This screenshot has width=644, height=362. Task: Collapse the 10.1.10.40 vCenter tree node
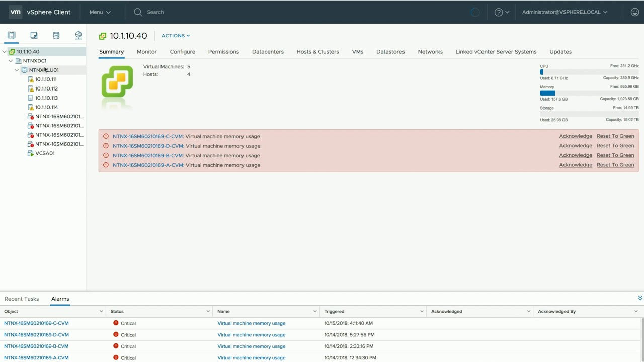5,52
